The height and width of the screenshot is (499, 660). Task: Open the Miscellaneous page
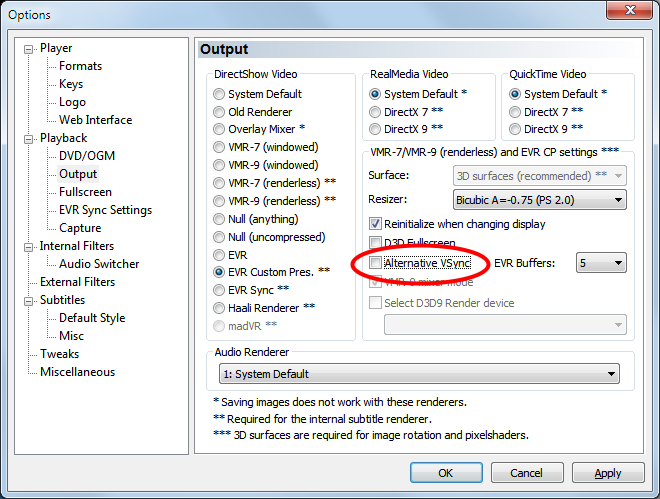click(77, 372)
